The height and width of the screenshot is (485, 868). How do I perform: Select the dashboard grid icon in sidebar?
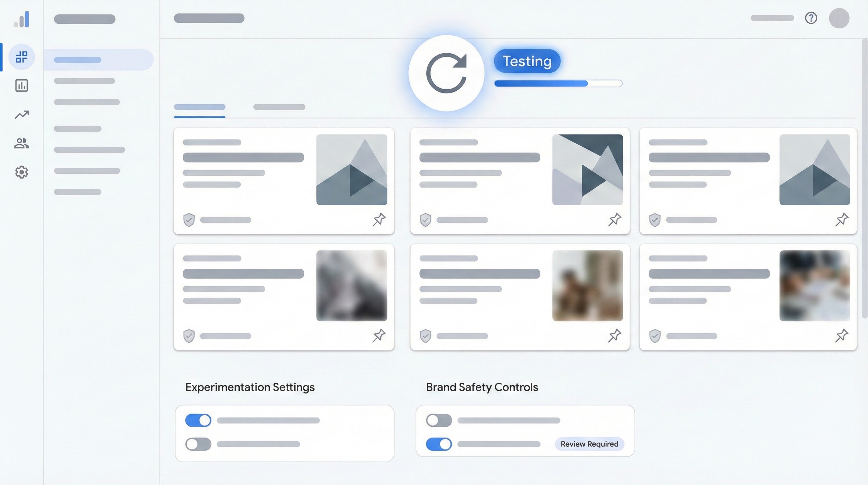(21, 57)
